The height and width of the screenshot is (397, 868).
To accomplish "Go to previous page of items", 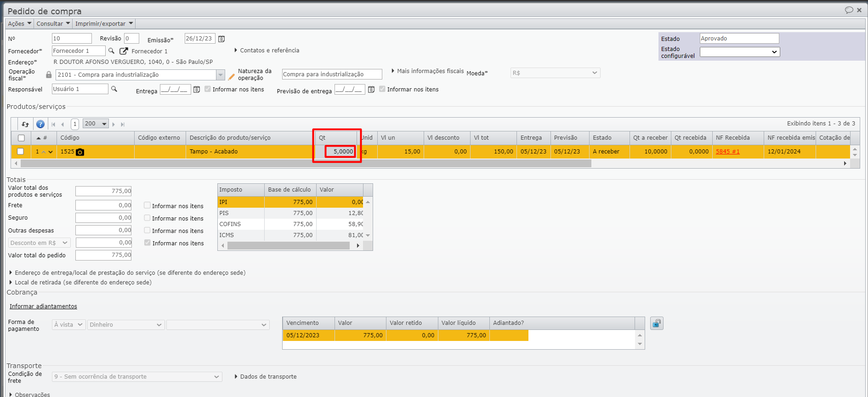I will click(x=62, y=124).
